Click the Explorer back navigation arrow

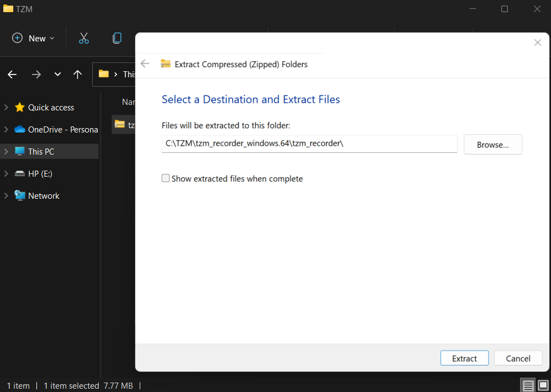[x=12, y=74]
